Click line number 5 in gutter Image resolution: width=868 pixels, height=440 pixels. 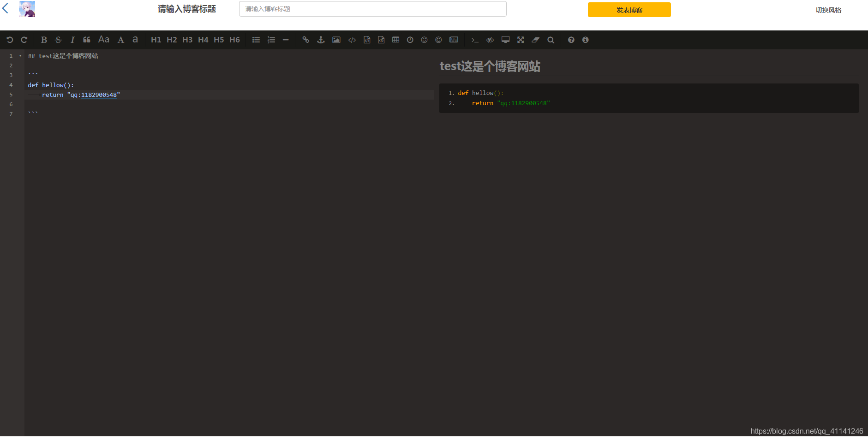coord(11,95)
